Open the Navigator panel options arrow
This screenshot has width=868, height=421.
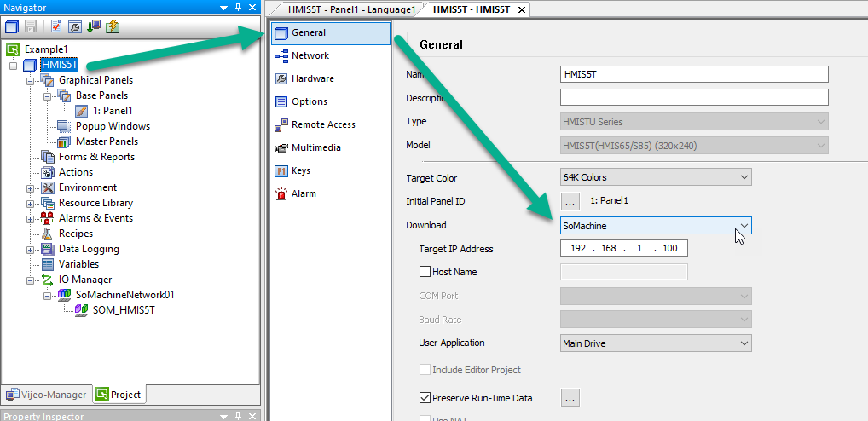pyautogui.click(x=223, y=7)
